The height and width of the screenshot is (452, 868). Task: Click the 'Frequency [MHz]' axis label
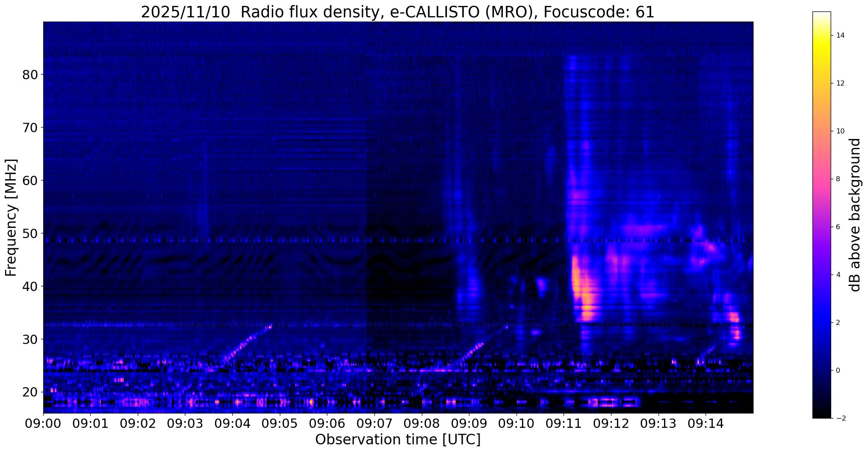click(x=11, y=217)
